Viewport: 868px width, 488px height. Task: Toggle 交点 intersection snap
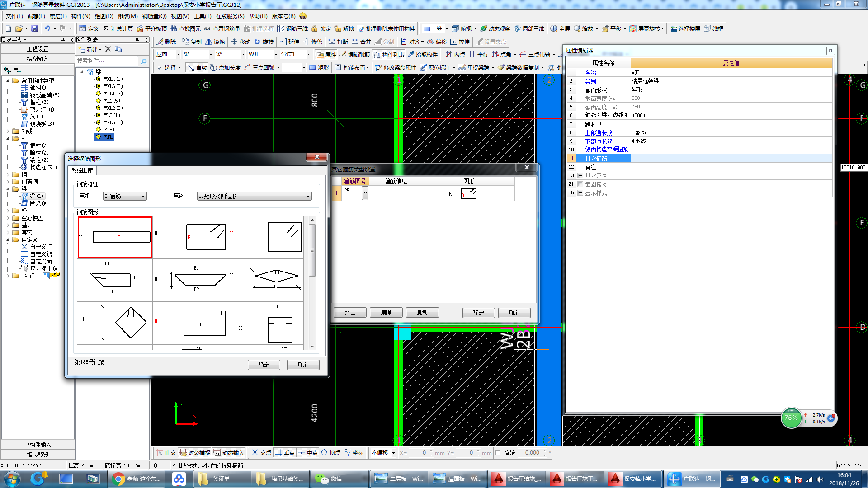coord(261,453)
